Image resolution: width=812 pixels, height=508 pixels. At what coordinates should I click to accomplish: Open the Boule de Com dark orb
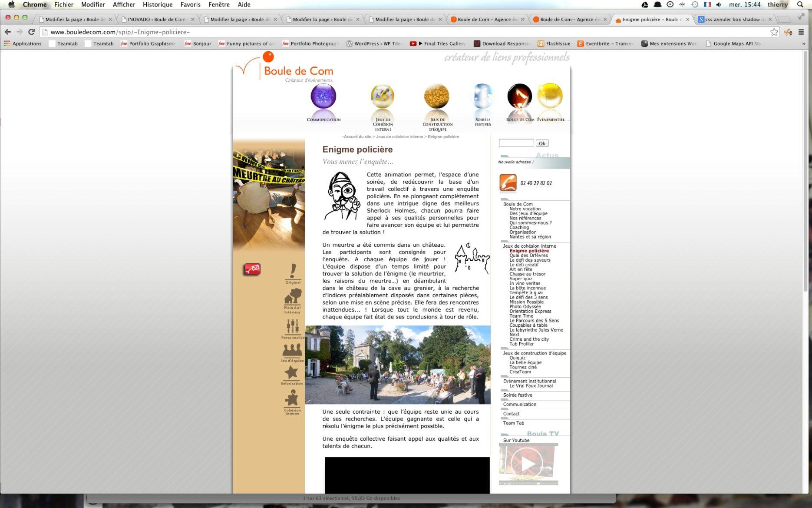(519, 96)
